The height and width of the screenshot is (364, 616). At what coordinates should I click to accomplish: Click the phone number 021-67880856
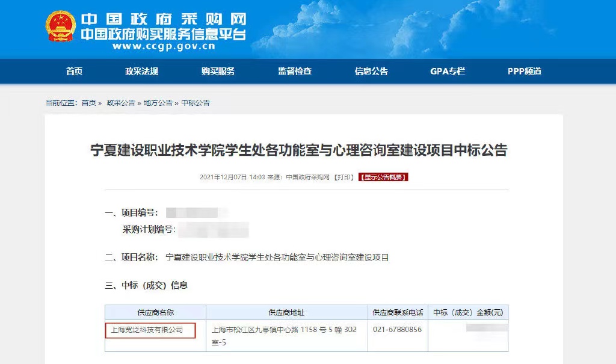[397, 330]
